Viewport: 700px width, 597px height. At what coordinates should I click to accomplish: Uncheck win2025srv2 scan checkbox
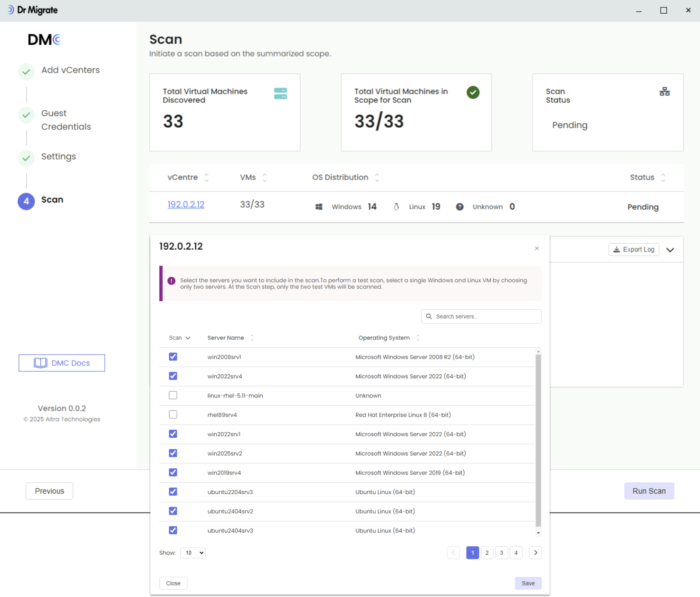click(173, 453)
